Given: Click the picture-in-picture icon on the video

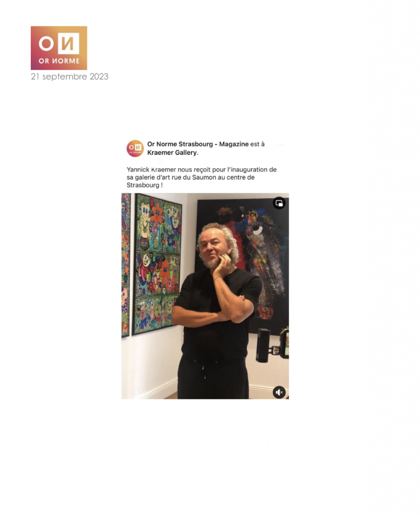Looking at the screenshot, I should 279,203.
